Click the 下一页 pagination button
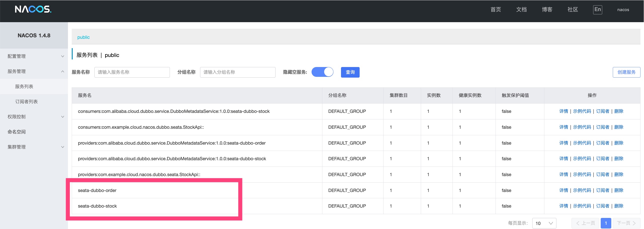The width and height of the screenshot is (644, 229). (x=626, y=223)
